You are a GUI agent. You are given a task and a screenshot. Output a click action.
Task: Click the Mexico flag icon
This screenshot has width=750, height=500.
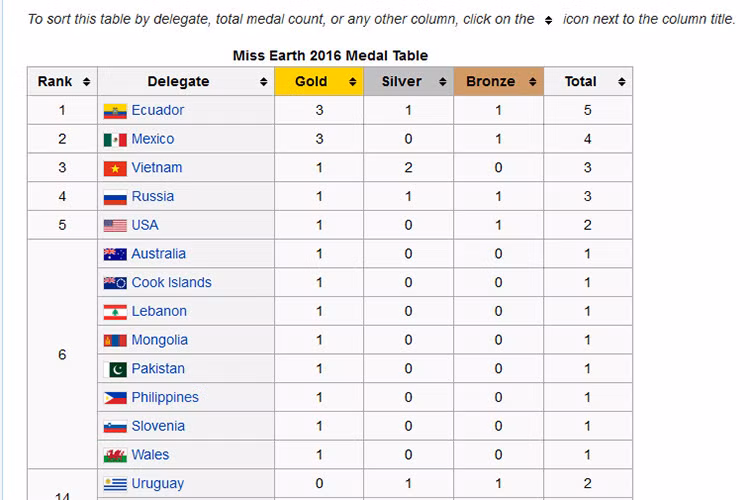point(115,140)
